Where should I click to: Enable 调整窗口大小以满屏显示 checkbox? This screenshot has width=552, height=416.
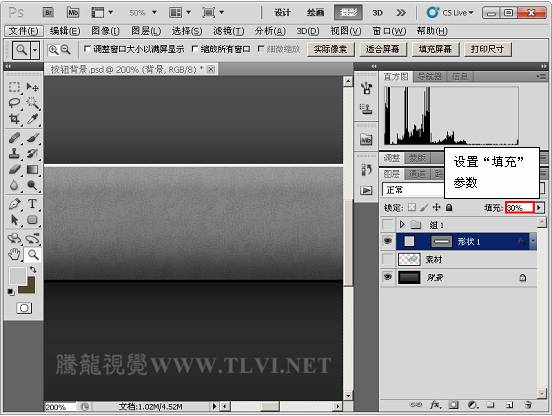87,49
